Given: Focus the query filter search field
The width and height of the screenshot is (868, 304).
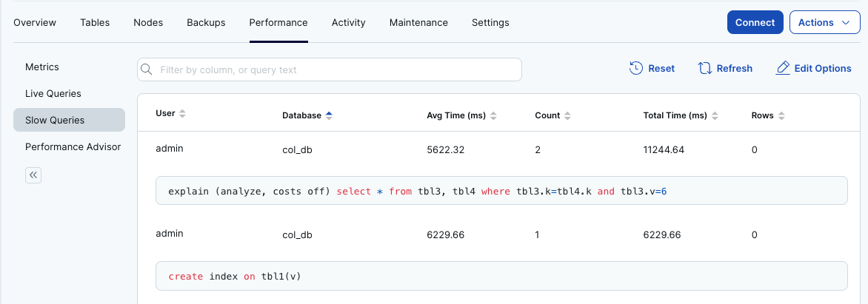Looking at the screenshot, I should point(337,70).
